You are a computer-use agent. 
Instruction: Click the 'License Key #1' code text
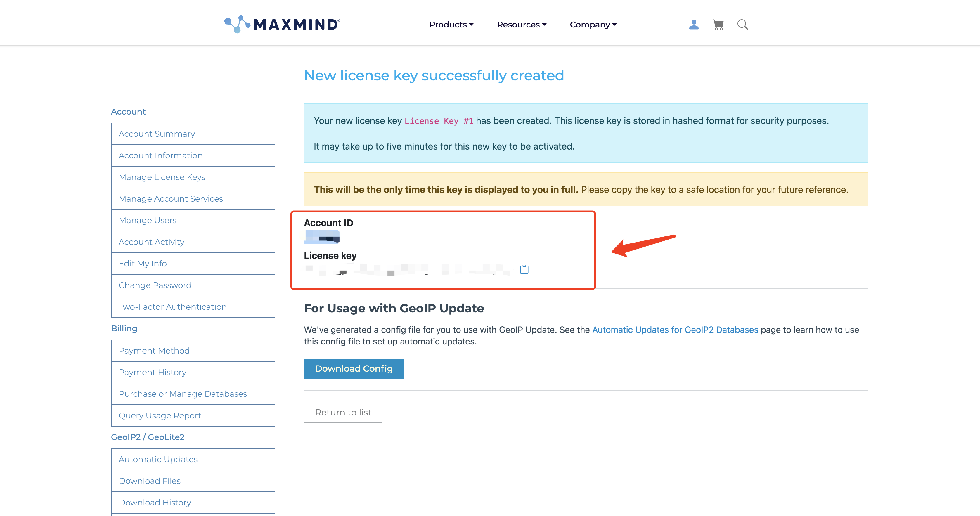439,121
